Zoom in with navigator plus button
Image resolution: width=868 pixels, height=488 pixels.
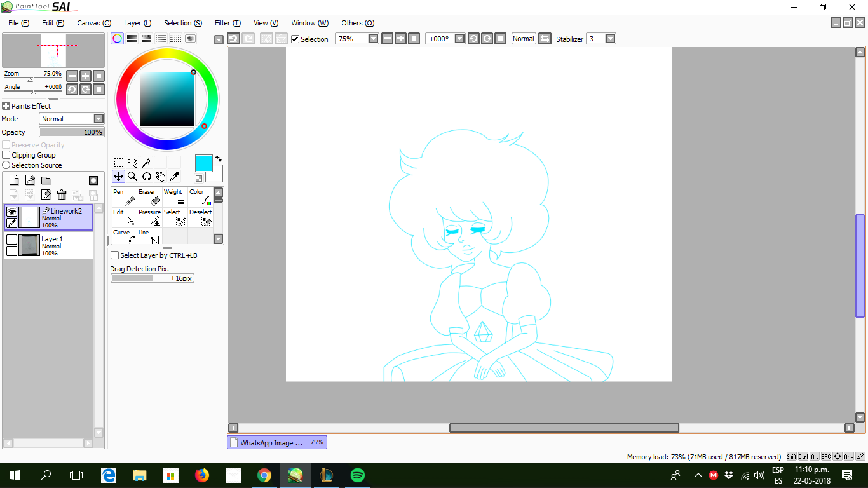pos(85,75)
